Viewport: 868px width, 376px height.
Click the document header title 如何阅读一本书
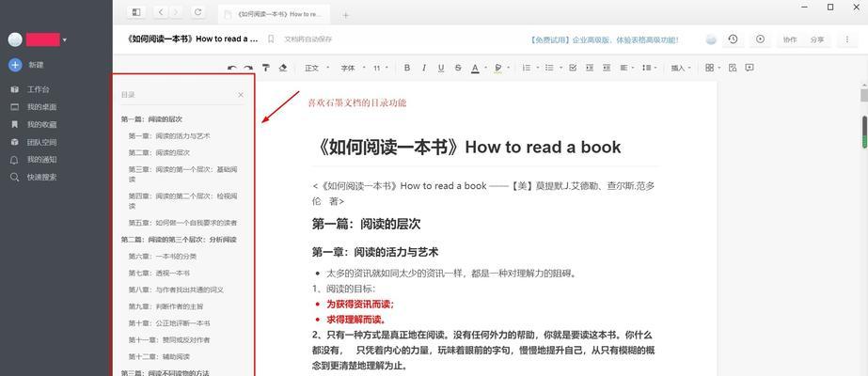pyautogui.click(x=193, y=39)
